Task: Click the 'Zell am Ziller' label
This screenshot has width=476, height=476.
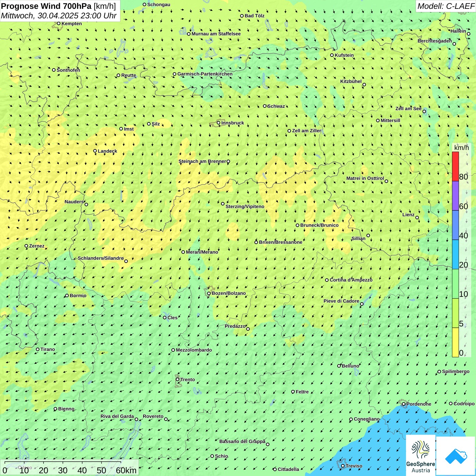Action: [307, 131]
